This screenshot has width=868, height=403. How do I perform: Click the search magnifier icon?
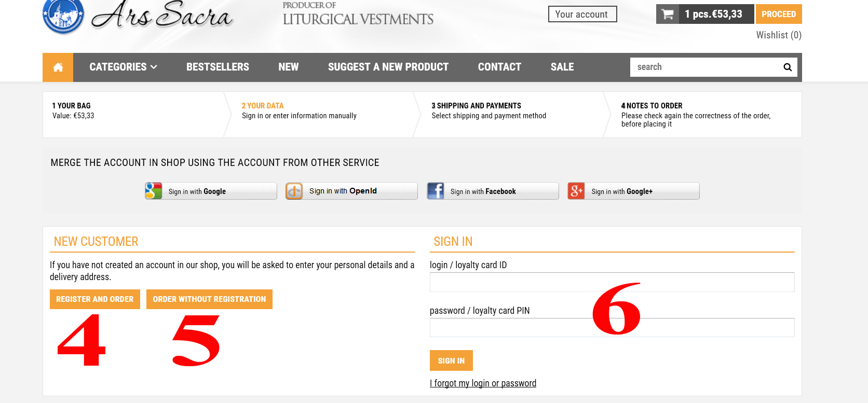click(788, 67)
